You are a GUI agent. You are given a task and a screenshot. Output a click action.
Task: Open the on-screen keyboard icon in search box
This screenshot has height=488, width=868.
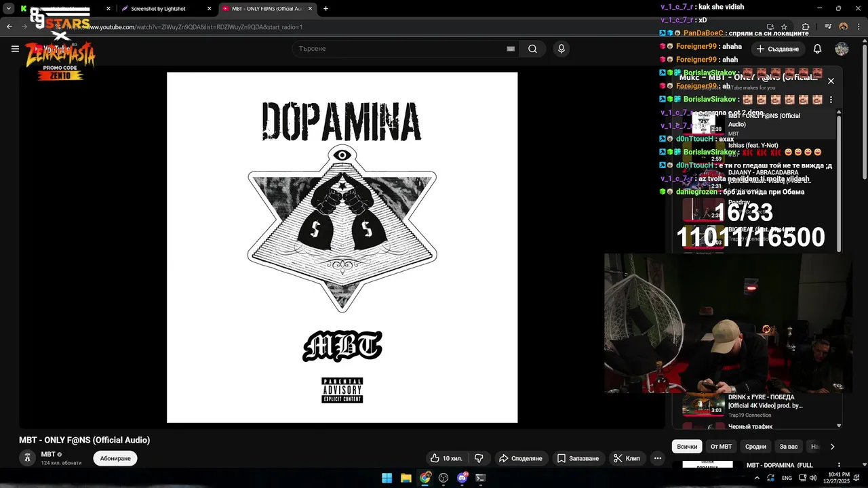tap(511, 49)
